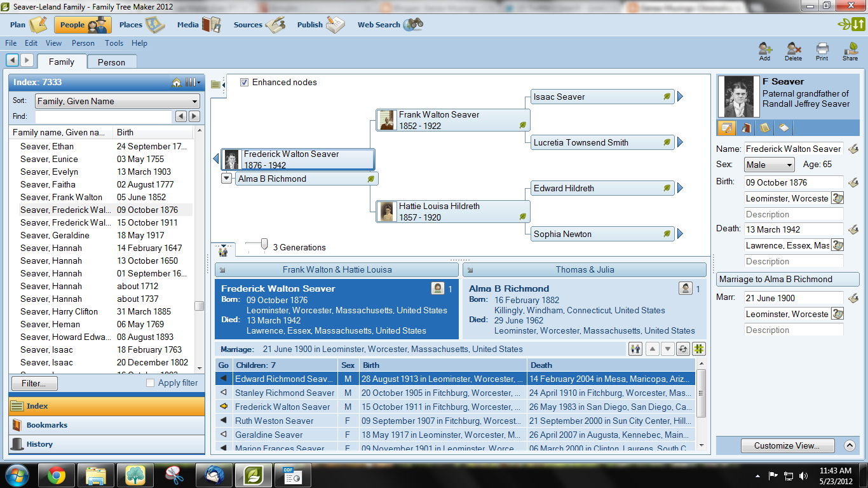This screenshot has height=488, width=868.
Task: Click the Share icon
Action: (850, 51)
